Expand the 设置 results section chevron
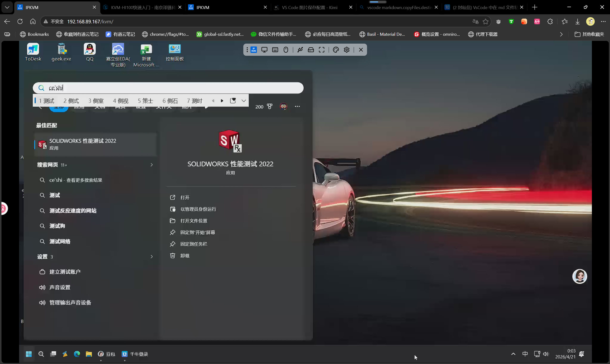The height and width of the screenshot is (364, 610). point(151,256)
